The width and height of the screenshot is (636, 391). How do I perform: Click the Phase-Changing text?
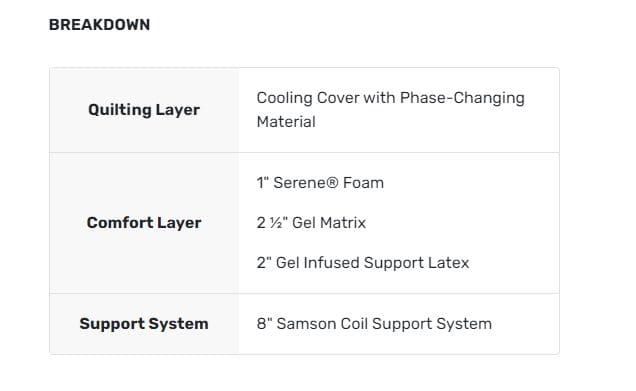pyautogui.click(x=462, y=98)
